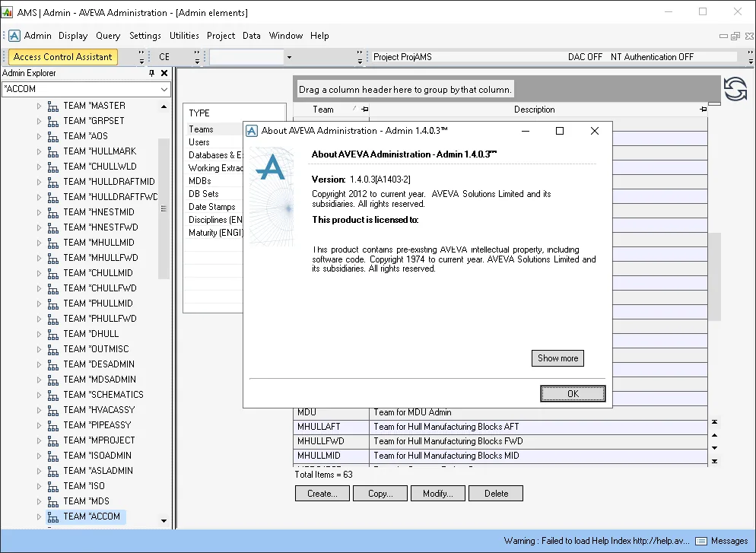Select MDBs in the TYPE list

tap(200, 181)
